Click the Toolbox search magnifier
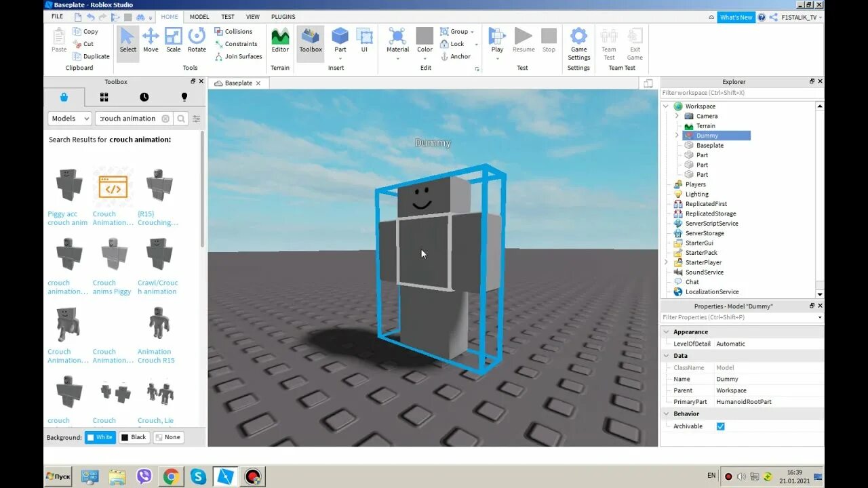868x488 pixels. coord(181,119)
